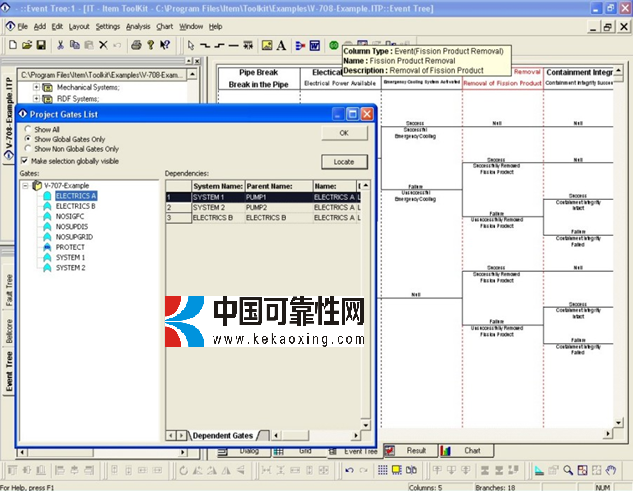Switch to the bottom Chart tab
Screen dimensions: 636x493
tap(466, 451)
